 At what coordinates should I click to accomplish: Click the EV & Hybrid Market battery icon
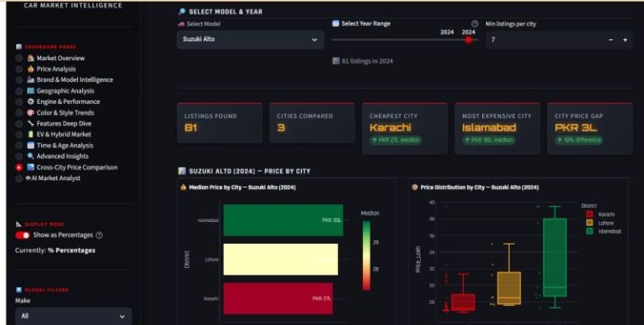pos(30,134)
